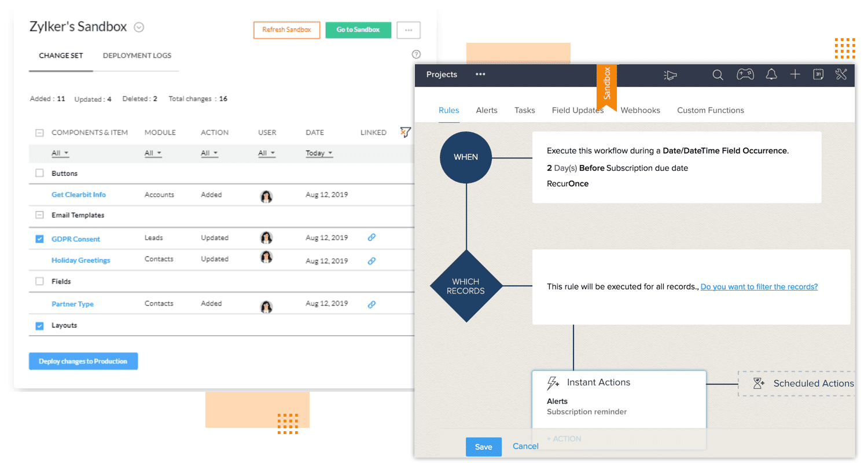The image size is (868, 463).
Task: Toggle the select-all checkbox in table header
Action: (39, 133)
